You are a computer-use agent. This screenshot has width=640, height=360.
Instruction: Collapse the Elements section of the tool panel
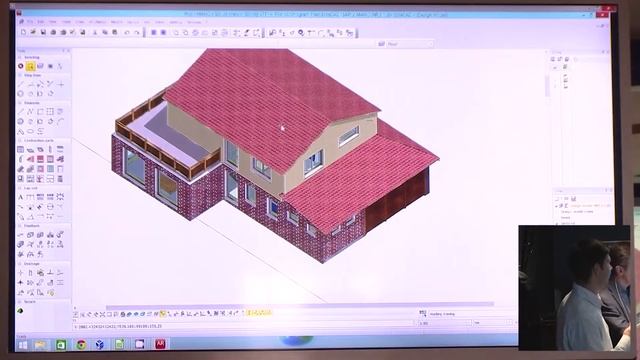pyautogui.click(x=20, y=103)
